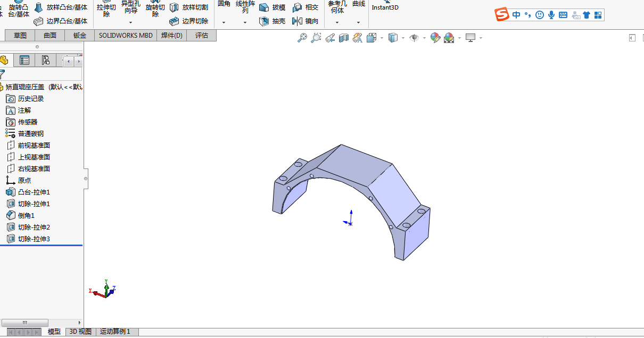
Task: Choose the 拔模 (Draft) tool
Action: [273, 7]
